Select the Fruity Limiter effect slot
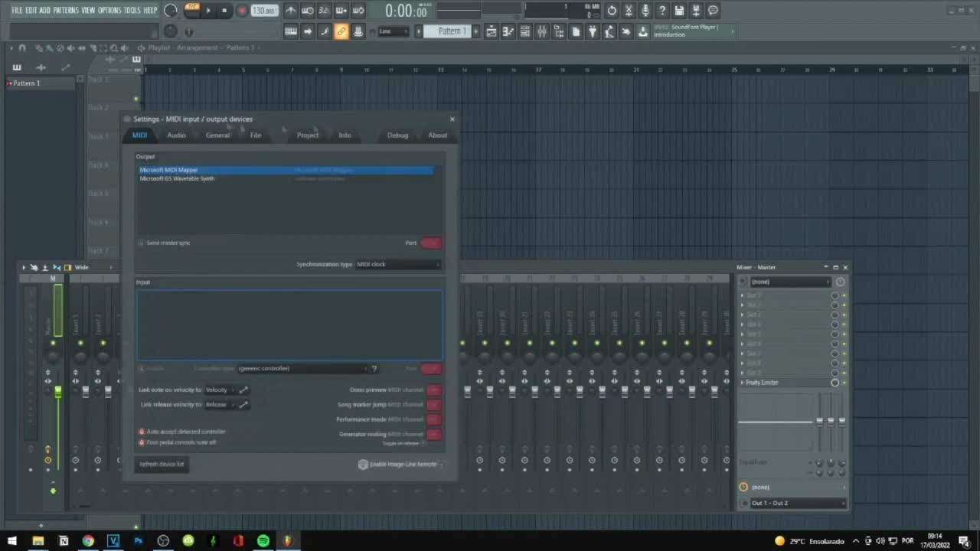Image resolution: width=980 pixels, height=551 pixels. pyautogui.click(x=785, y=383)
